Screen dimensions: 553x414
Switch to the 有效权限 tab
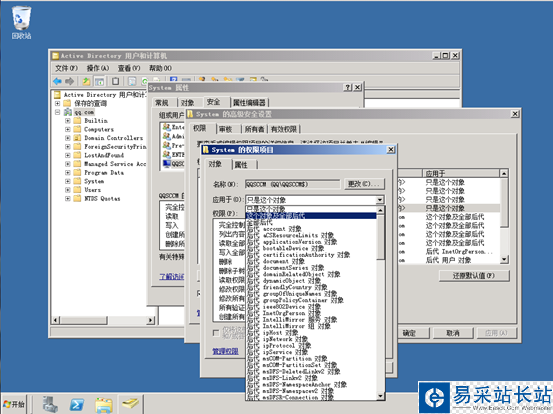pos(284,129)
